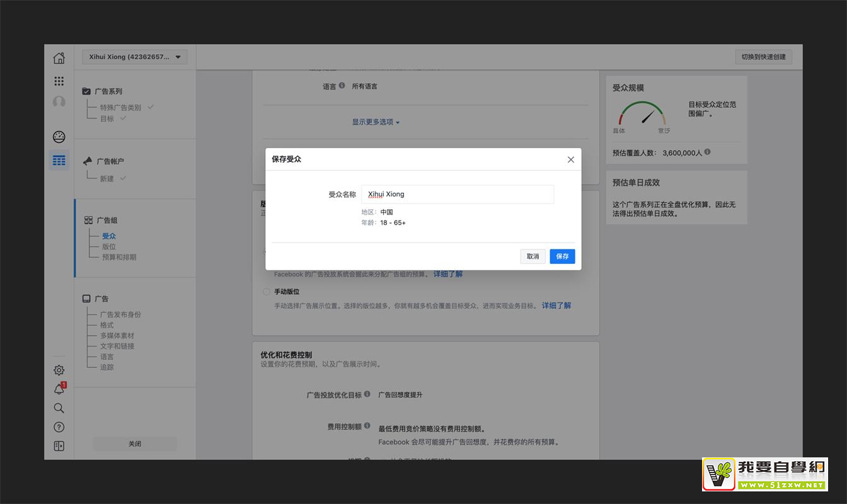Viewport: 847px width, 504px height.
Task: Open 预算和排期 section in sidebar
Action: 119,257
